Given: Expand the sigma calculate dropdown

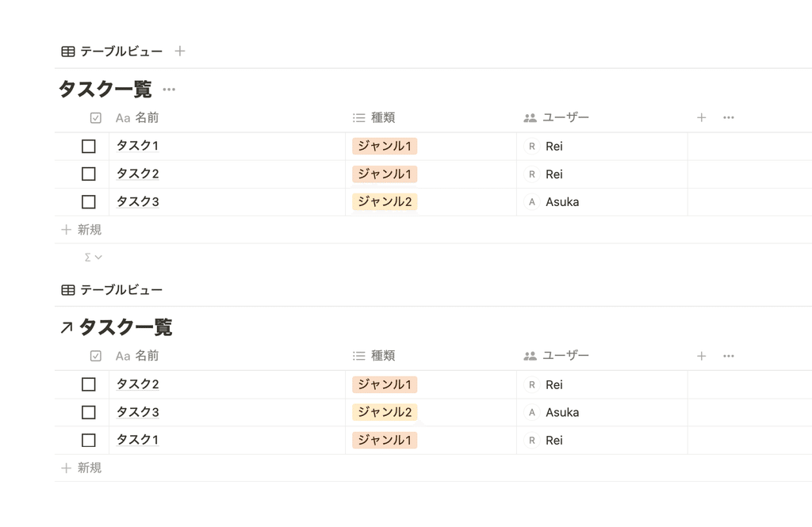Looking at the screenshot, I should [x=94, y=258].
